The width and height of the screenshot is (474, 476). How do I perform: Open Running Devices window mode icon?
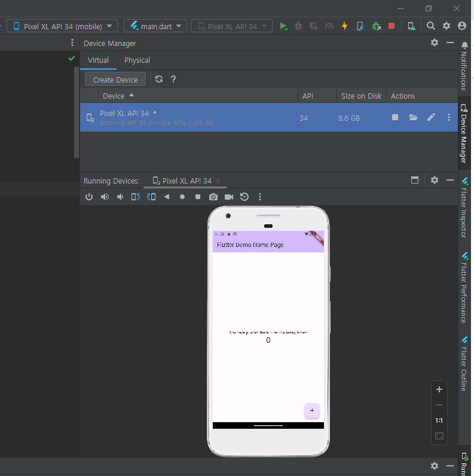pos(414,180)
